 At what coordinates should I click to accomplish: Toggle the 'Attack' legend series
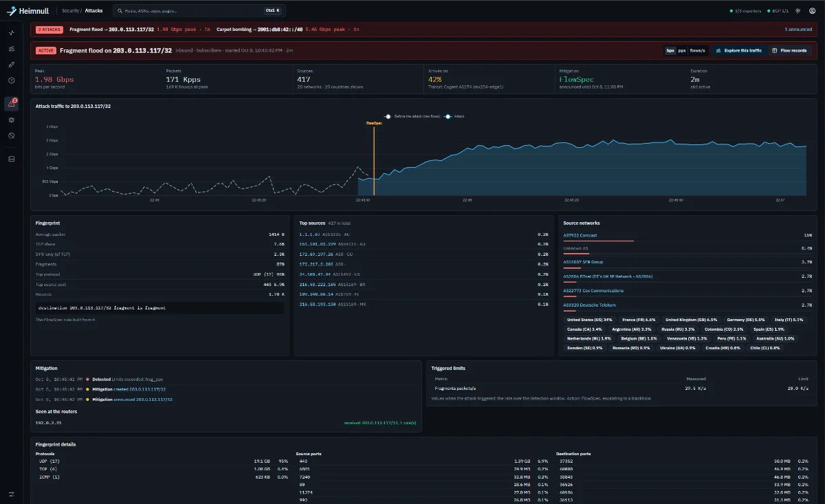pyautogui.click(x=455, y=116)
